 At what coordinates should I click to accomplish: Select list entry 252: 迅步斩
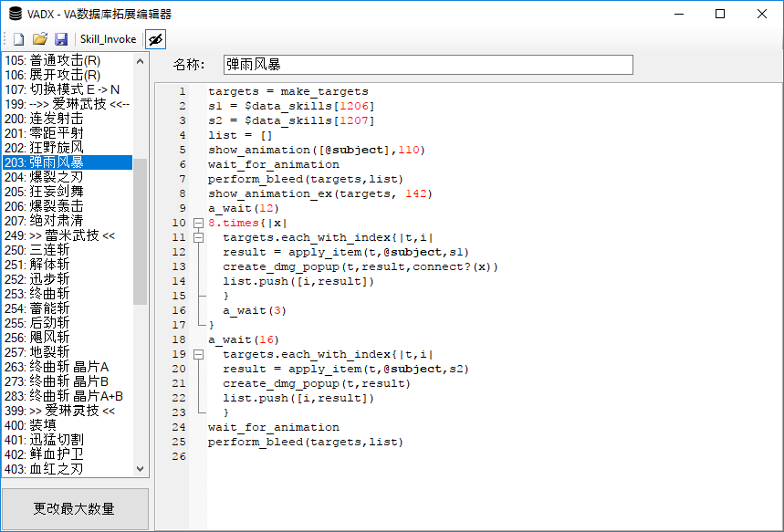pos(68,279)
